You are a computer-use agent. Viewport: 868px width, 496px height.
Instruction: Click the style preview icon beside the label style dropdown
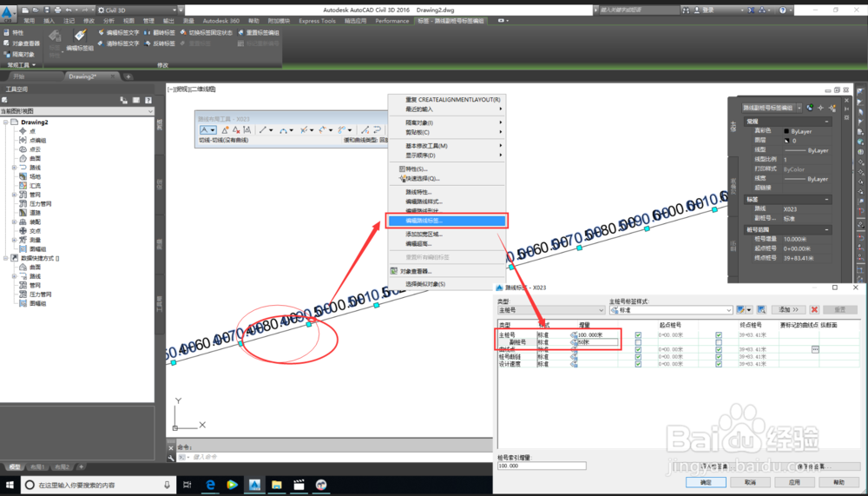coord(761,310)
